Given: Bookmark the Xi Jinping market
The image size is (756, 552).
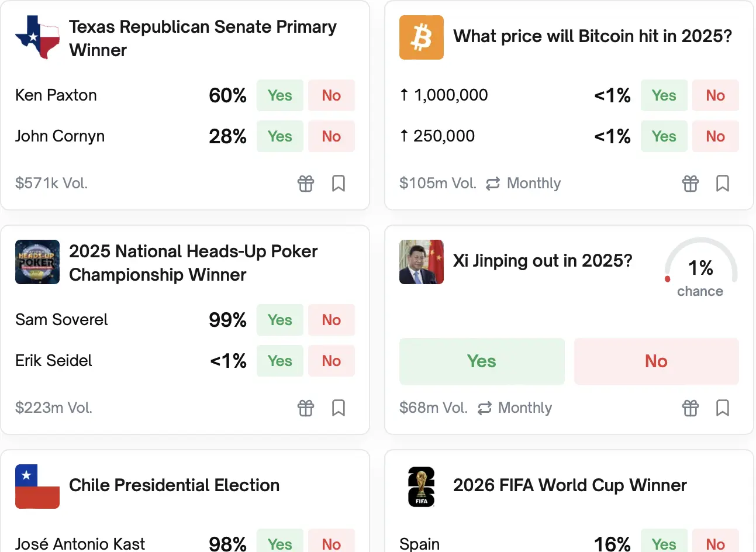Looking at the screenshot, I should click(x=723, y=408).
